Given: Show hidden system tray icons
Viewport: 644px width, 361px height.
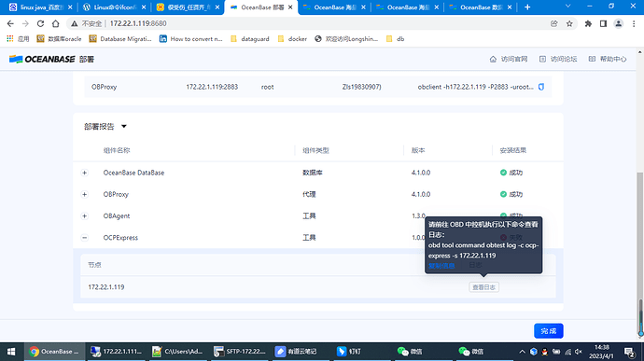Looking at the screenshot, I should [522, 352].
